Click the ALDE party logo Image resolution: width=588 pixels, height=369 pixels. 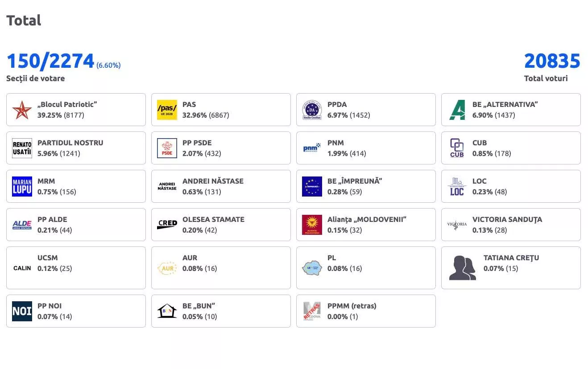[x=22, y=225]
